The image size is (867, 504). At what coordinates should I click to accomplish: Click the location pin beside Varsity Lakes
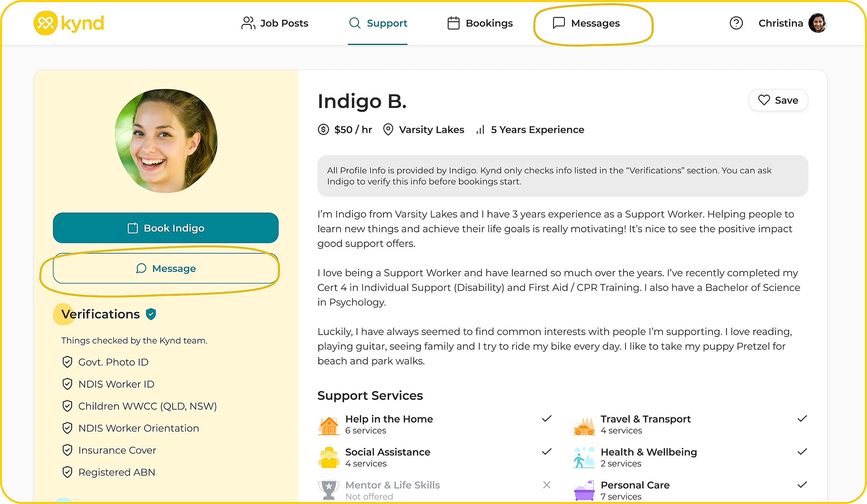click(x=388, y=130)
